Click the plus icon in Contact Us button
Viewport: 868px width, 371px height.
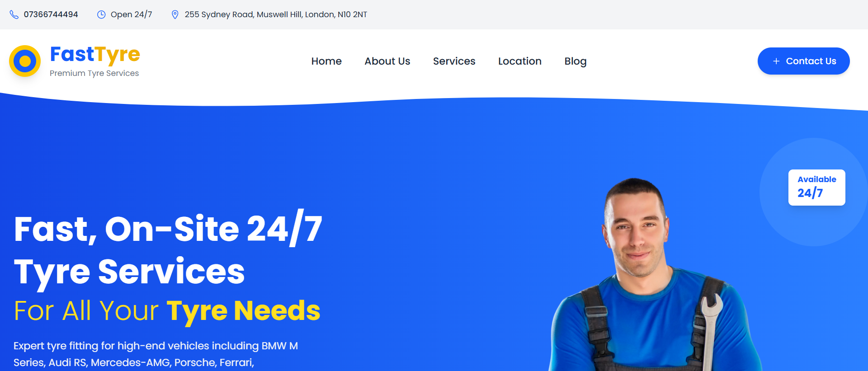pyautogui.click(x=776, y=61)
